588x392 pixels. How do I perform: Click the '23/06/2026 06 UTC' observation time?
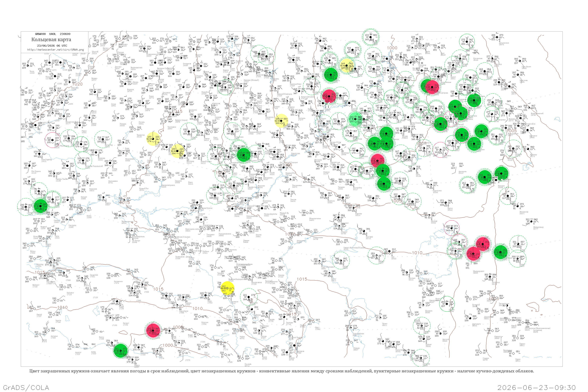52,46
